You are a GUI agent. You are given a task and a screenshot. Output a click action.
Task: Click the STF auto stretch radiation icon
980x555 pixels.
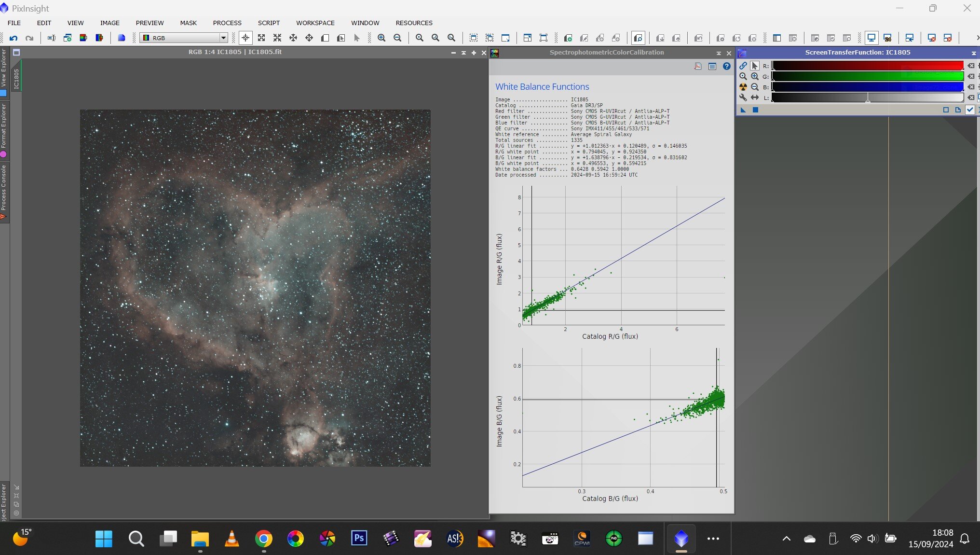(x=743, y=87)
